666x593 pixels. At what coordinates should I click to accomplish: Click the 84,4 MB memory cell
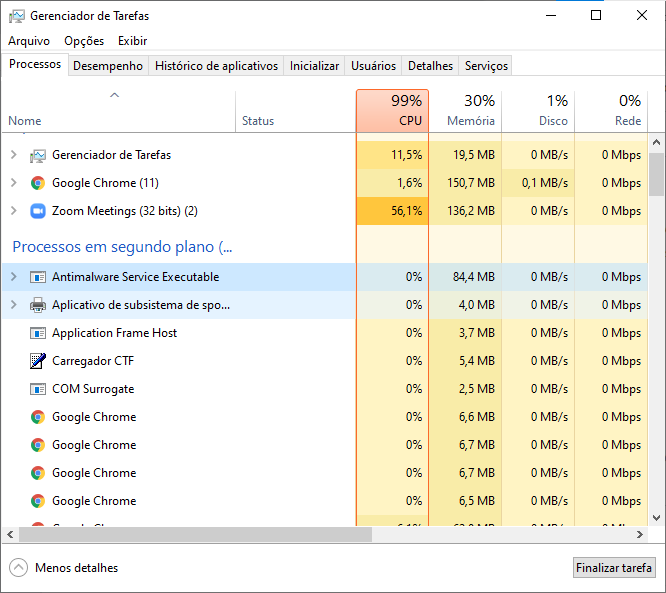click(x=465, y=277)
